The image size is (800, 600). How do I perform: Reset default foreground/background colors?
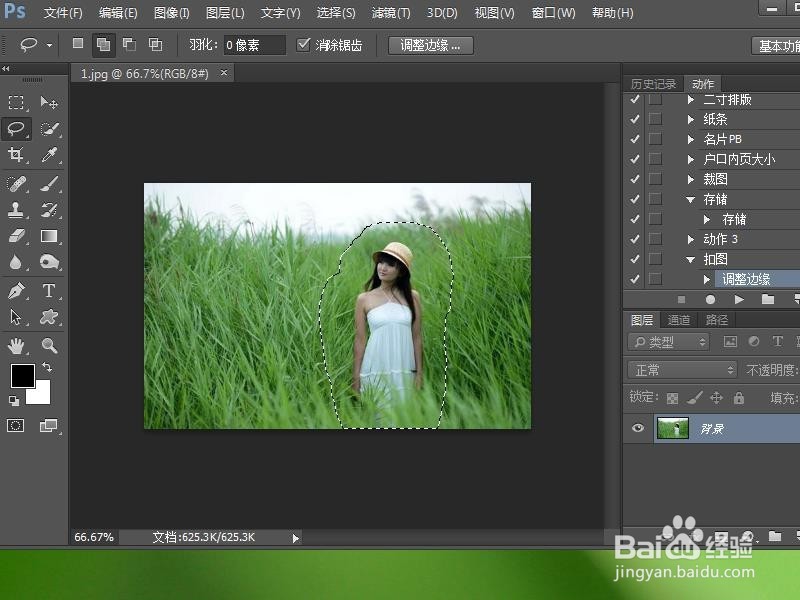tap(14, 401)
